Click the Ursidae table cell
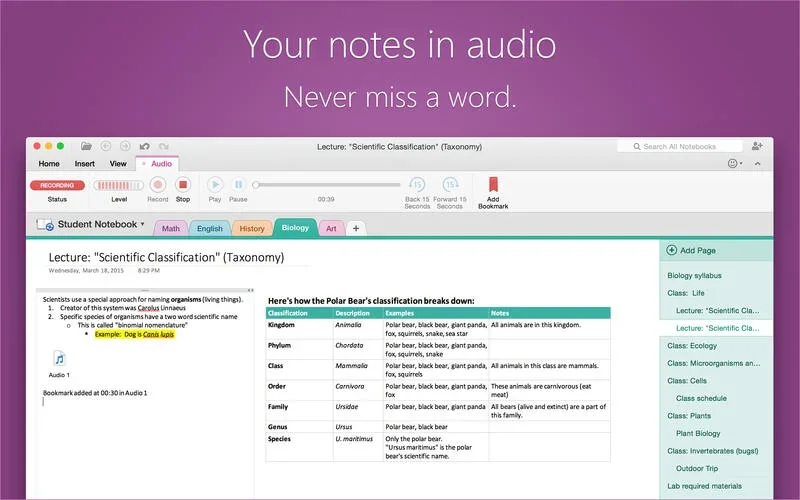Image resolution: width=800 pixels, height=500 pixels. tap(358, 411)
